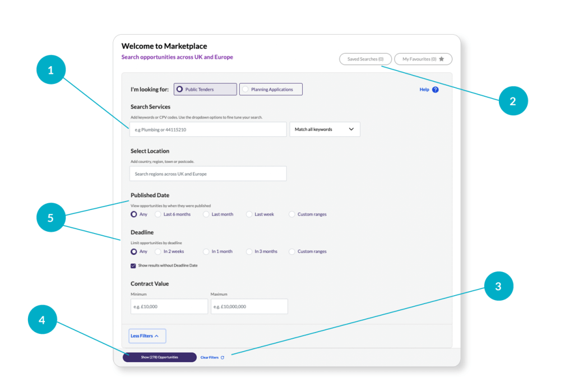Screen dimensions: 574x392
Task: Click Show (278) Opportunities
Action: click(x=159, y=357)
